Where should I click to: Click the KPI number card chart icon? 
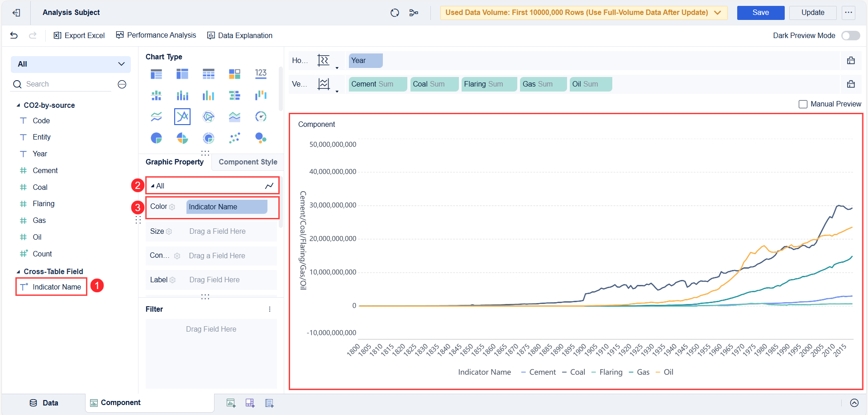click(x=261, y=73)
